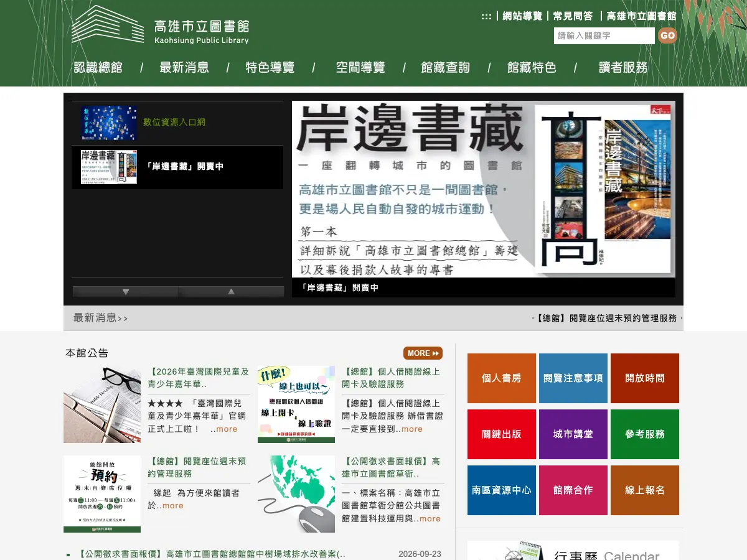The width and height of the screenshot is (747, 560).
Task: Open the 南區資源中心 tile
Action: tap(502, 490)
